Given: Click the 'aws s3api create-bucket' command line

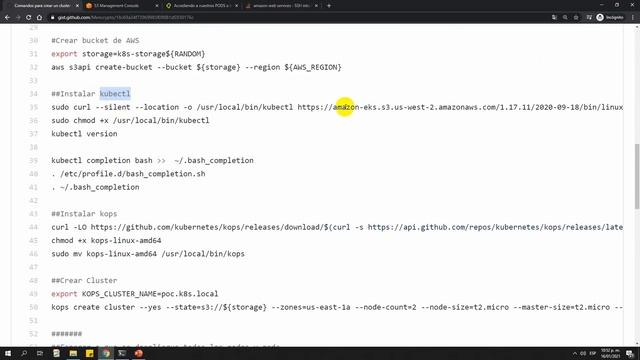Looking at the screenshot, I should pos(196,67).
